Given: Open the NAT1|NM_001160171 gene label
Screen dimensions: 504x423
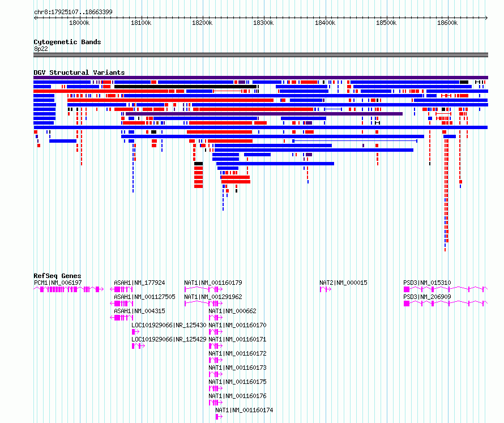Looking at the screenshot, I should click(237, 339).
